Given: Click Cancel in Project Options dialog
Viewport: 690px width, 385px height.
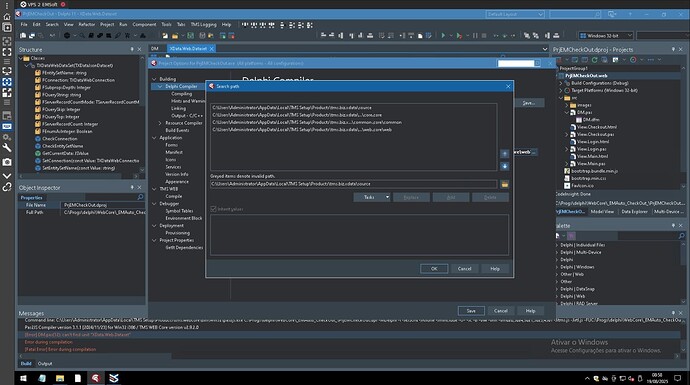Looking at the screenshot, I should [x=501, y=311].
